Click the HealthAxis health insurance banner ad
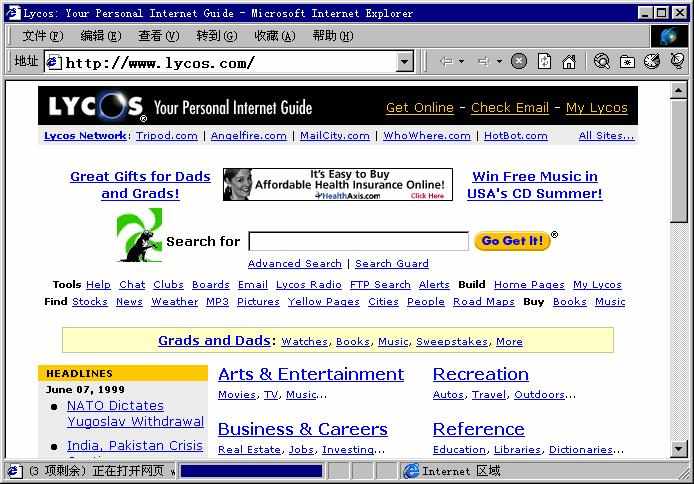Viewport: 694px width, 484px height. click(x=338, y=184)
